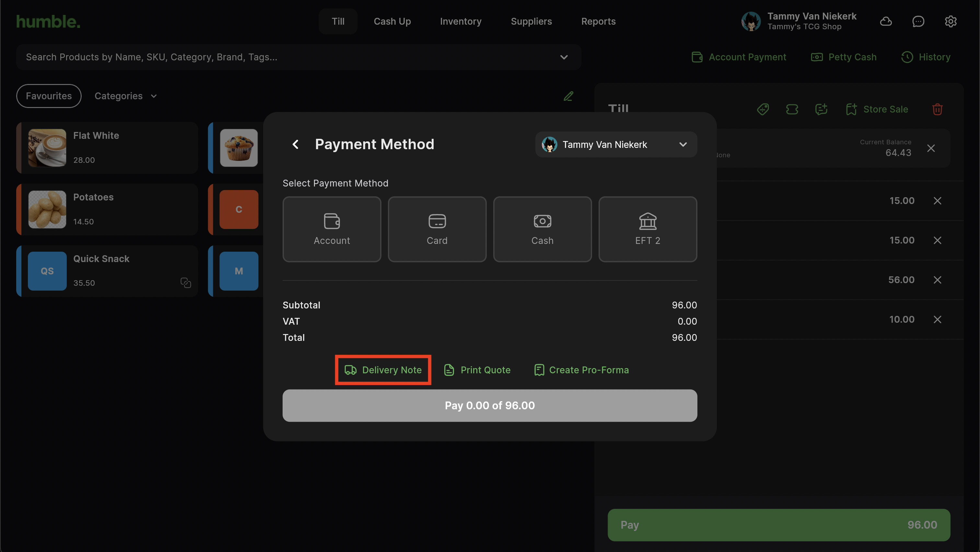The height and width of the screenshot is (552, 980).
Task: Create a Pro-Forma invoice
Action: (581, 370)
